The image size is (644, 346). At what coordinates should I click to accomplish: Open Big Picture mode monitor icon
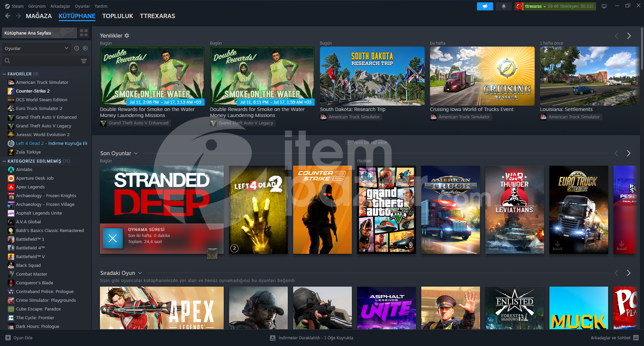(604, 6)
